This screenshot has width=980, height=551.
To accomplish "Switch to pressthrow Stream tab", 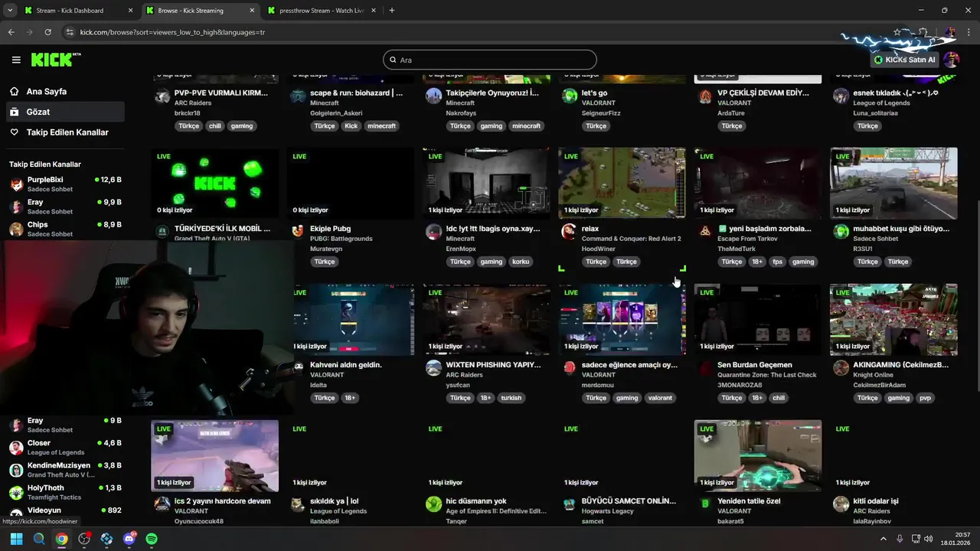I will [x=322, y=11].
